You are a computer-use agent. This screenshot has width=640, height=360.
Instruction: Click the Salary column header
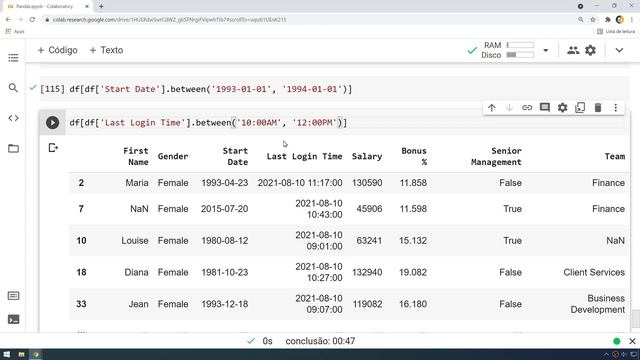[x=367, y=156]
